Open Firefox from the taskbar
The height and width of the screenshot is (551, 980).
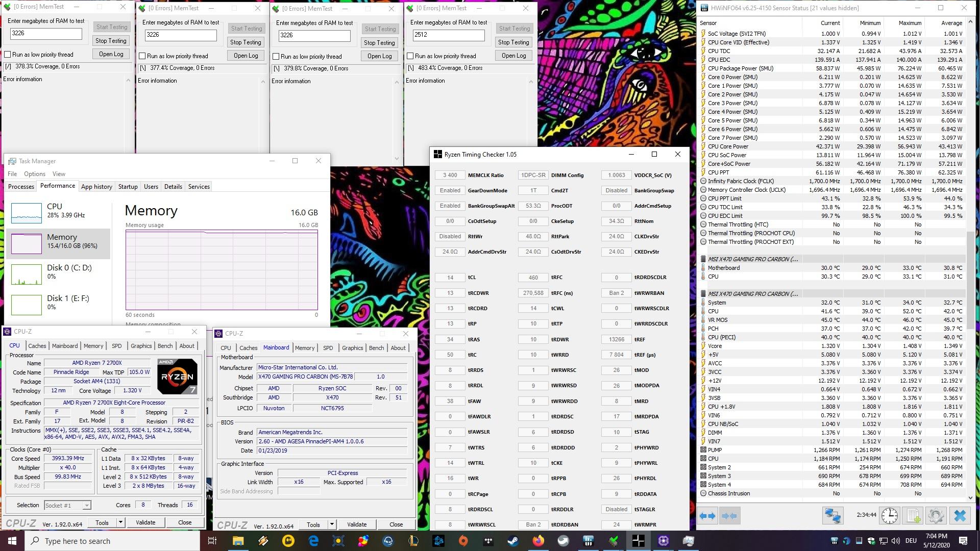point(538,541)
